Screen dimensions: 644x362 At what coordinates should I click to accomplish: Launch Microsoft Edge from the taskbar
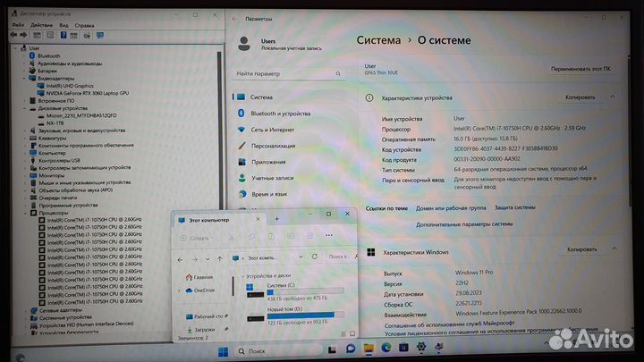[386, 348]
